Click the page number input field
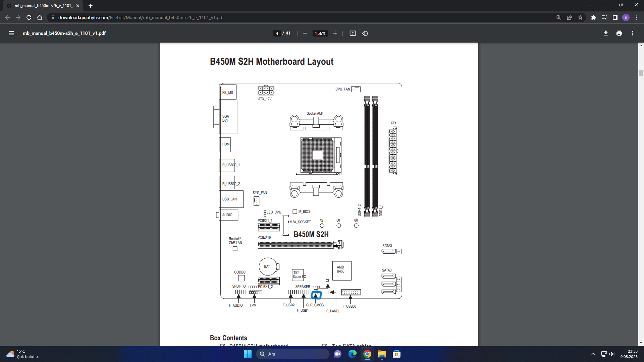Screen dimensions: 644x362 [277, 33]
